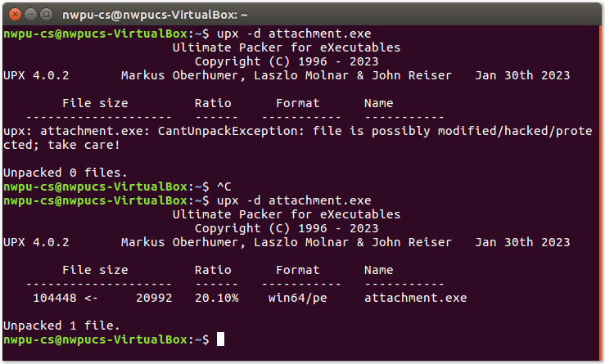Click the window title nwpu-cs@nwpucs-VirtualBox
The image size is (605, 364).
tap(155, 15)
